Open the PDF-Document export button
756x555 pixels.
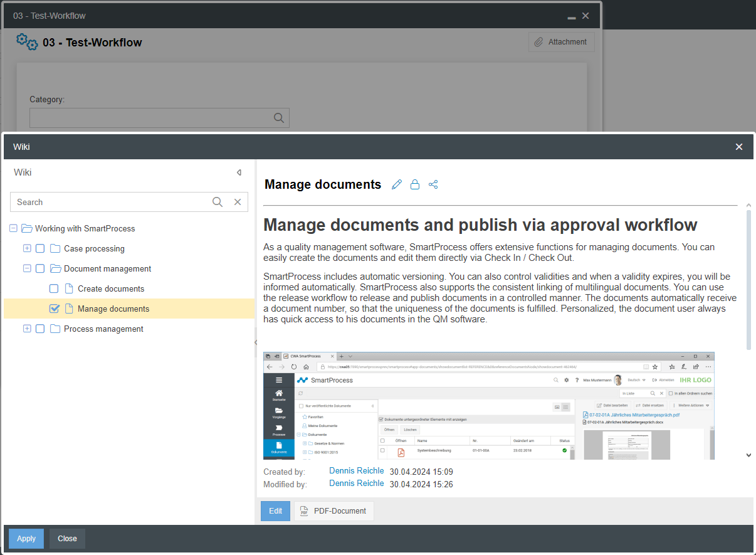[333, 511]
